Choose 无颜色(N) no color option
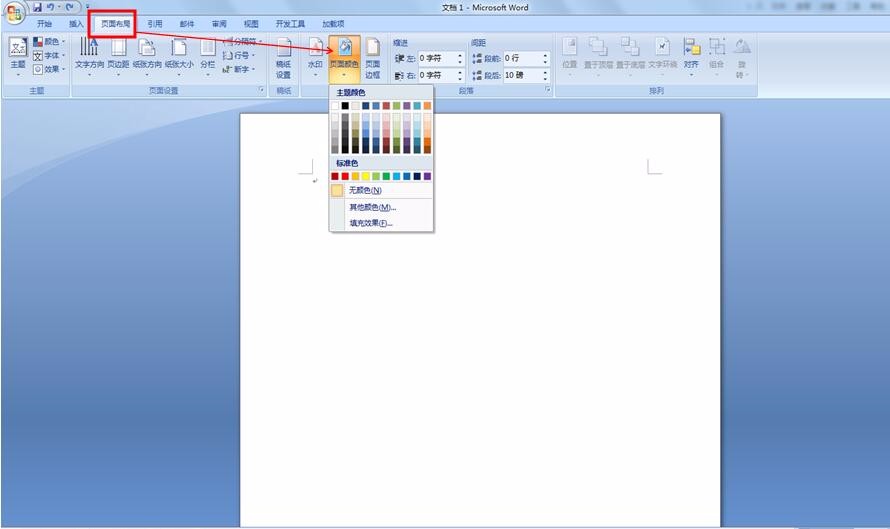The image size is (890, 529). click(381, 190)
